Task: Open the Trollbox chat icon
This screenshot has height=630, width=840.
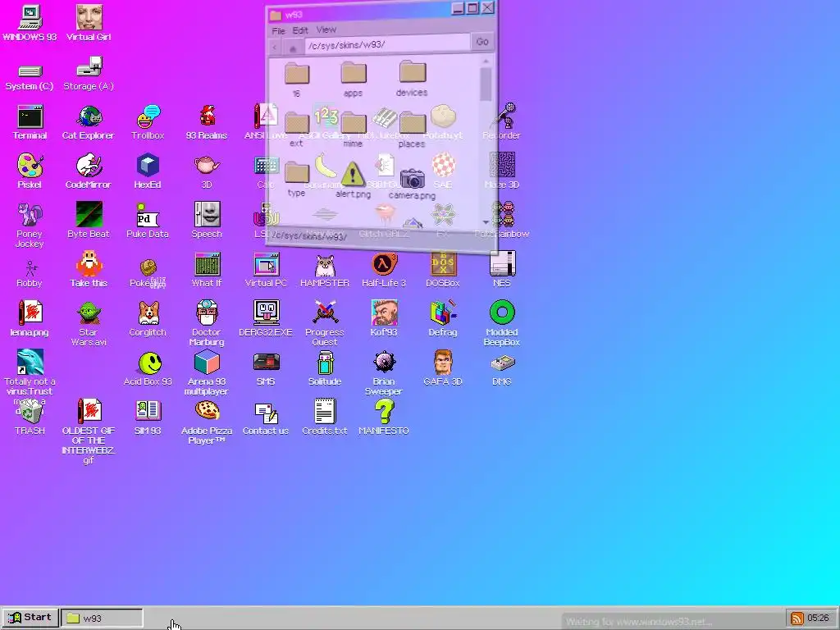Action: (x=148, y=123)
